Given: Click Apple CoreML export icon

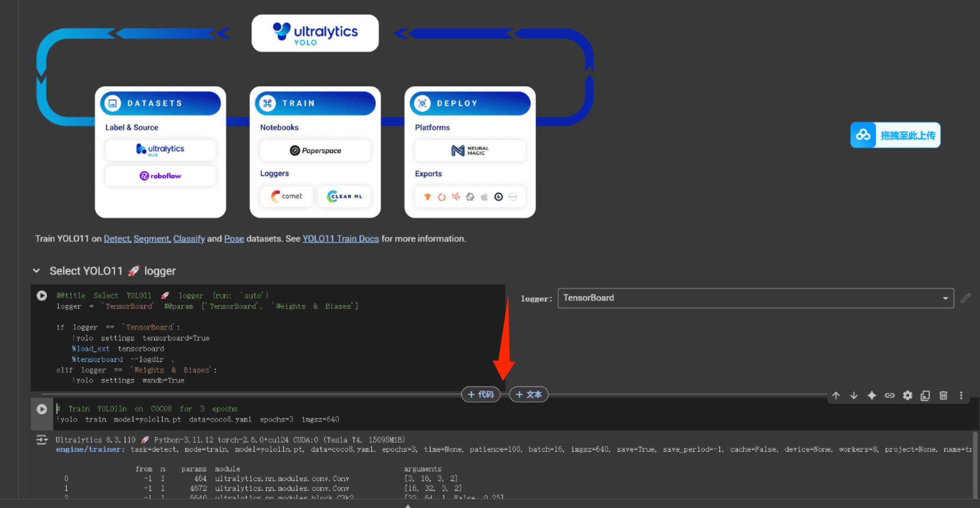Looking at the screenshot, I should [x=484, y=197].
